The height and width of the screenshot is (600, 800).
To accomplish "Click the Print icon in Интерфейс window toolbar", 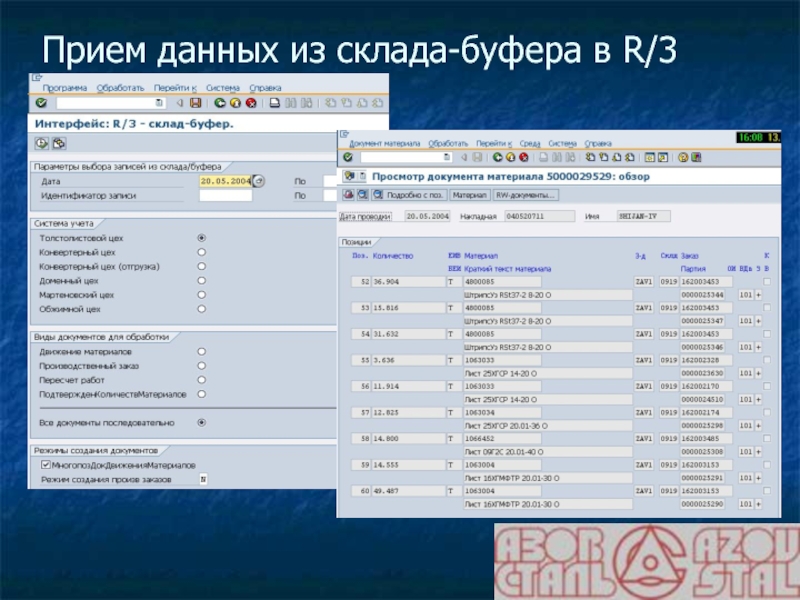I will click(274, 103).
